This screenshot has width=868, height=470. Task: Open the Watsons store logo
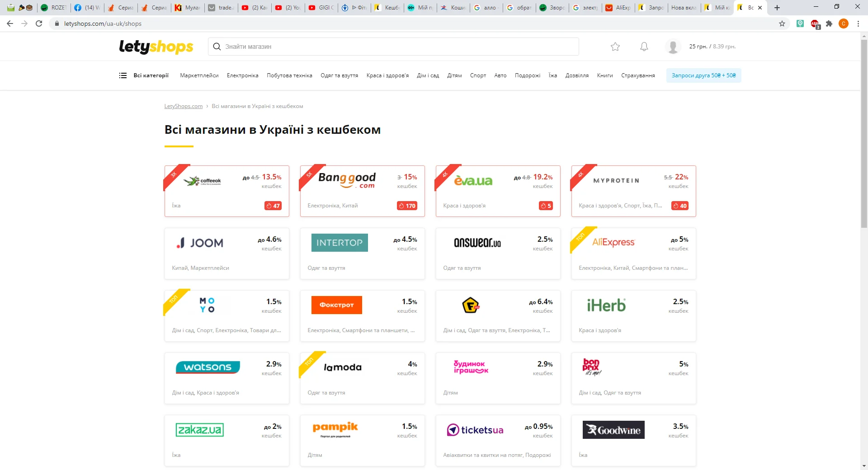click(x=208, y=367)
